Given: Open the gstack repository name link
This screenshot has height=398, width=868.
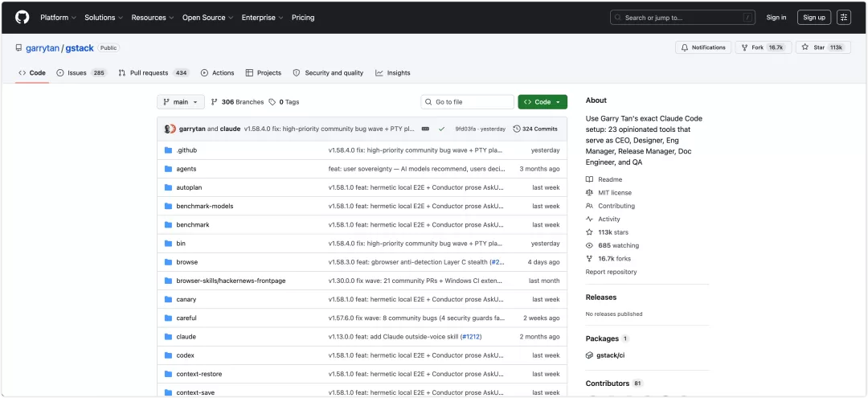Looking at the screenshot, I should [x=80, y=48].
